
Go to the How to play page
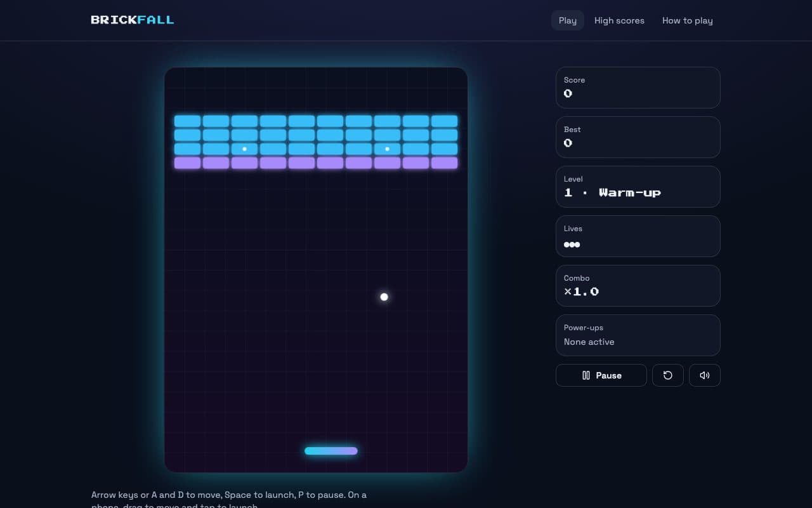(688, 20)
